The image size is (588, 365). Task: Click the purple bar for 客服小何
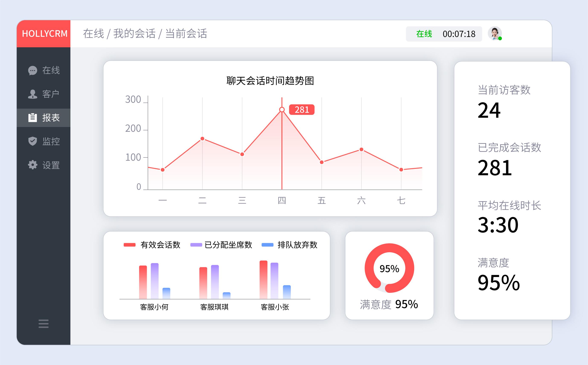[155, 281]
